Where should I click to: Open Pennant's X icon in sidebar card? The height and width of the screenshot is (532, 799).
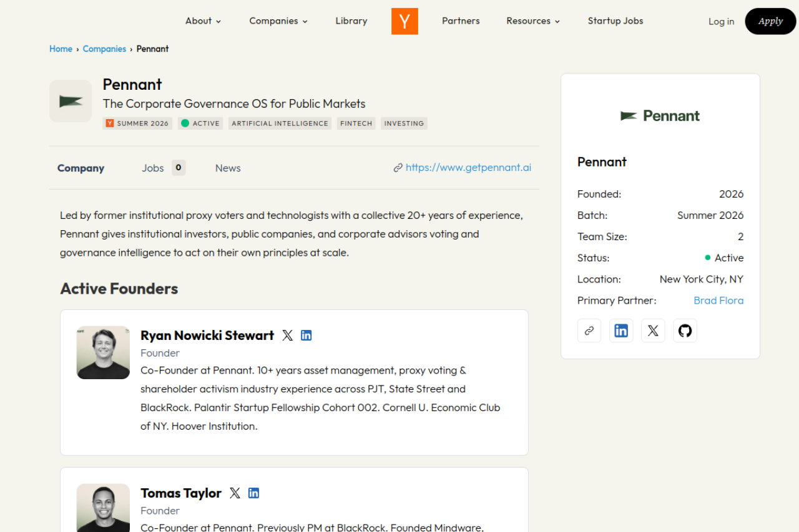653,331
